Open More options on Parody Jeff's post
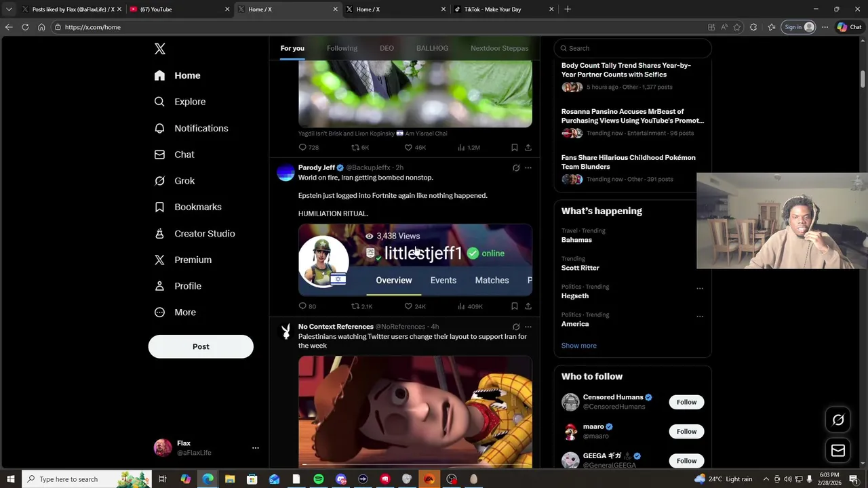Screen dimensions: 868x488 [x=528, y=167]
